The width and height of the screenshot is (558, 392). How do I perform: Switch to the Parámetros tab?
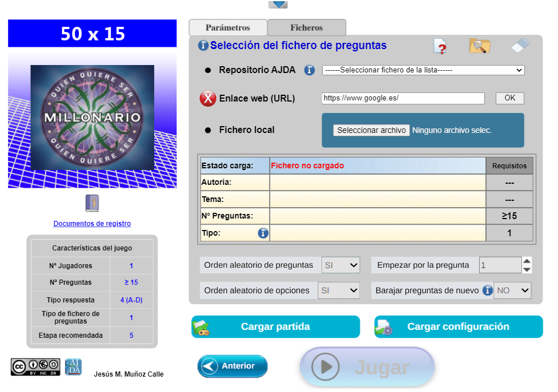(228, 27)
